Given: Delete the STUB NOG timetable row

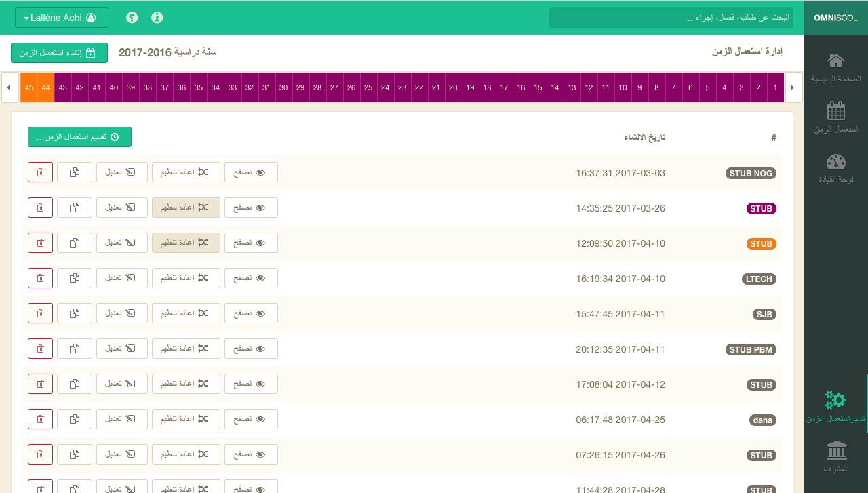Looking at the screenshot, I should point(40,172).
